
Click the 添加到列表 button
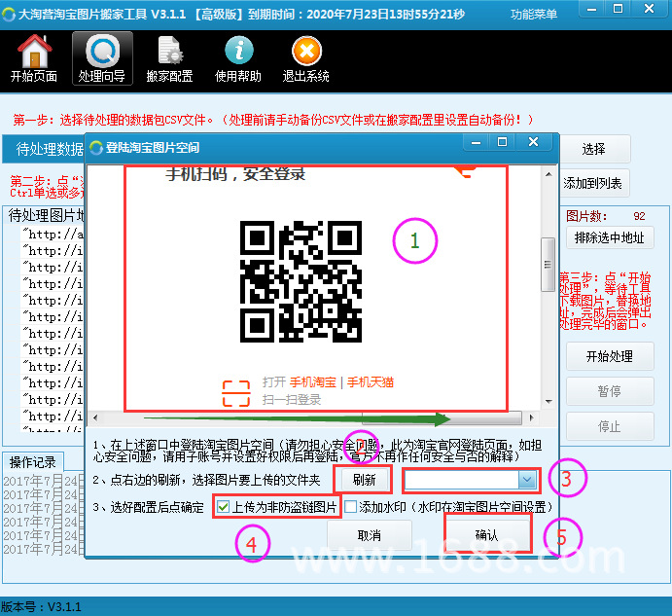pyautogui.click(x=593, y=184)
